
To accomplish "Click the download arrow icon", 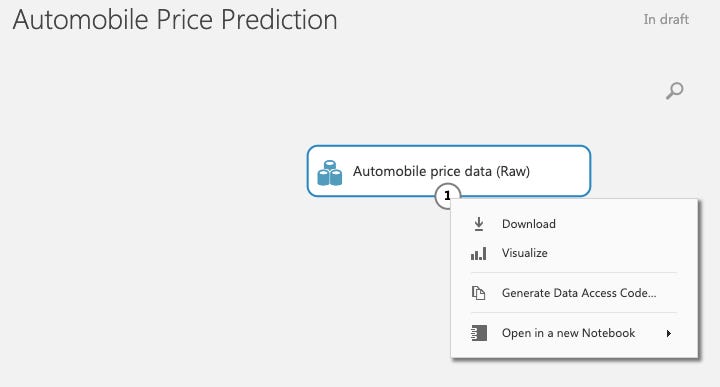I will pos(478,224).
